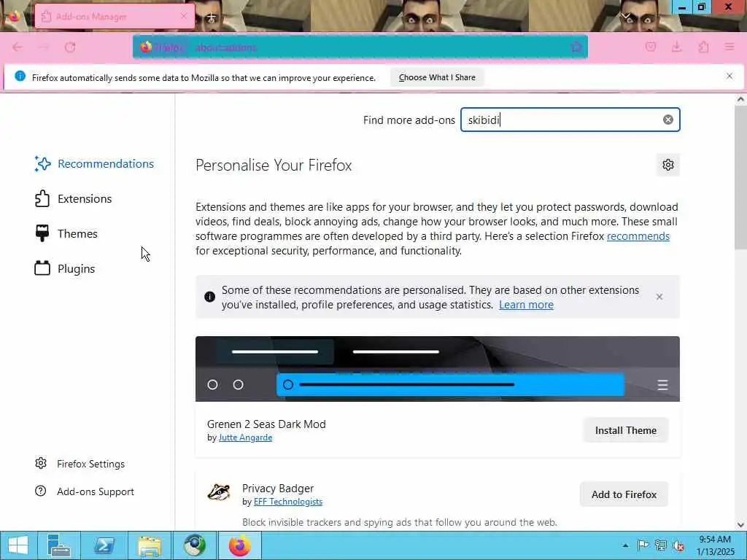Click the Find more add-ons search field
Screen dimensions: 747x560
(x=570, y=120)
